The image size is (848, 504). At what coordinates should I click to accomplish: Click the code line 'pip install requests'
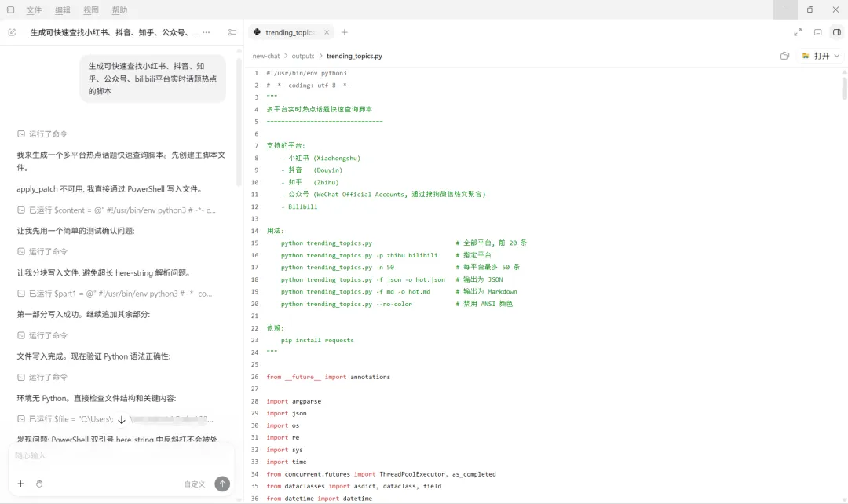(x=317, y=340)
